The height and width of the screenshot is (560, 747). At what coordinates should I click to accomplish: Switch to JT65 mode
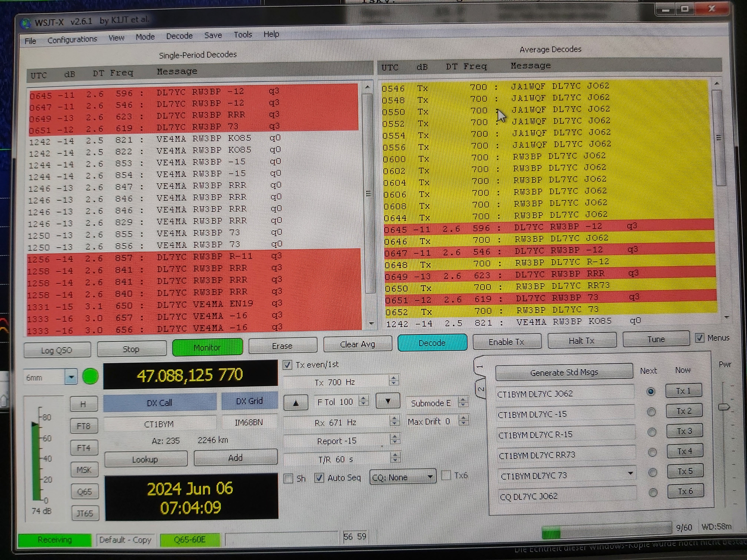(85, 513)
